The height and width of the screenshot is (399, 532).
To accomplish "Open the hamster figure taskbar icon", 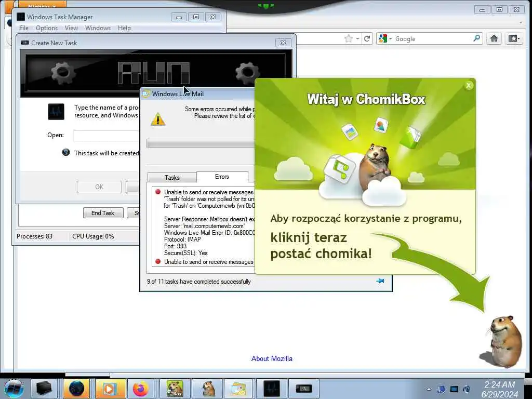I will coord(208,389).
